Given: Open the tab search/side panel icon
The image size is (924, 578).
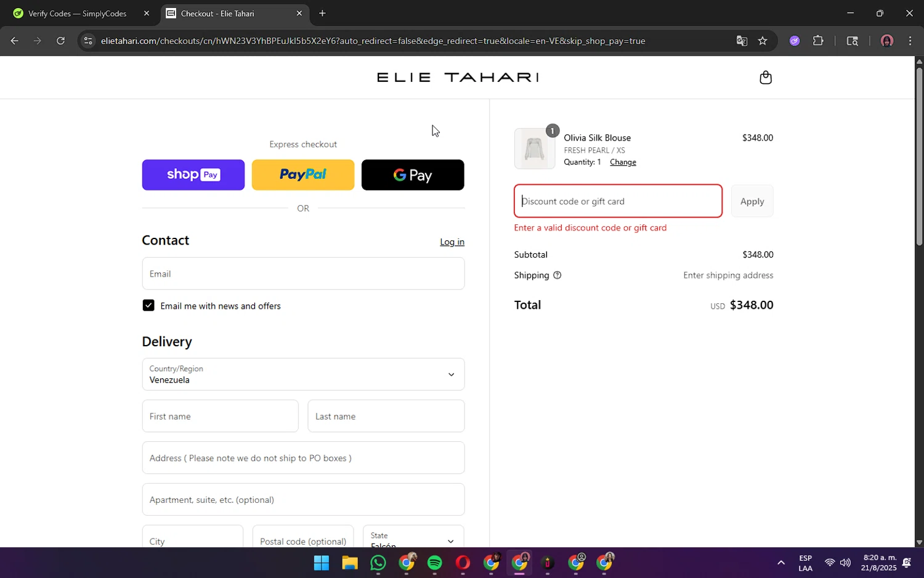Looking at the screenshot, I should point(853,41).
